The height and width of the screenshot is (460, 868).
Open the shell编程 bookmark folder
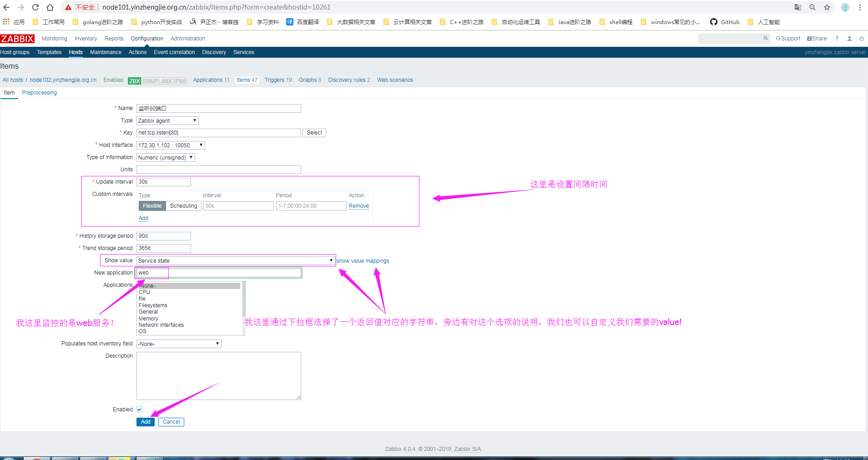(616, 22)
